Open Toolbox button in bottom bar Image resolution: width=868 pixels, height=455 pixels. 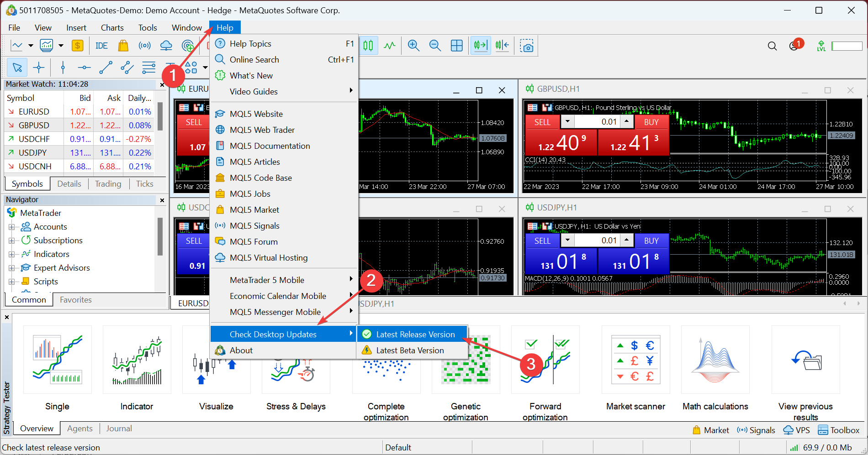(839, 430)
